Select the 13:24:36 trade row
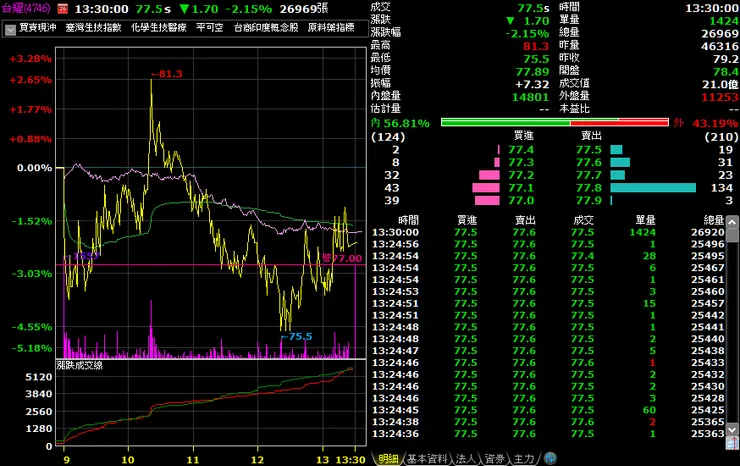 (548, 433)
